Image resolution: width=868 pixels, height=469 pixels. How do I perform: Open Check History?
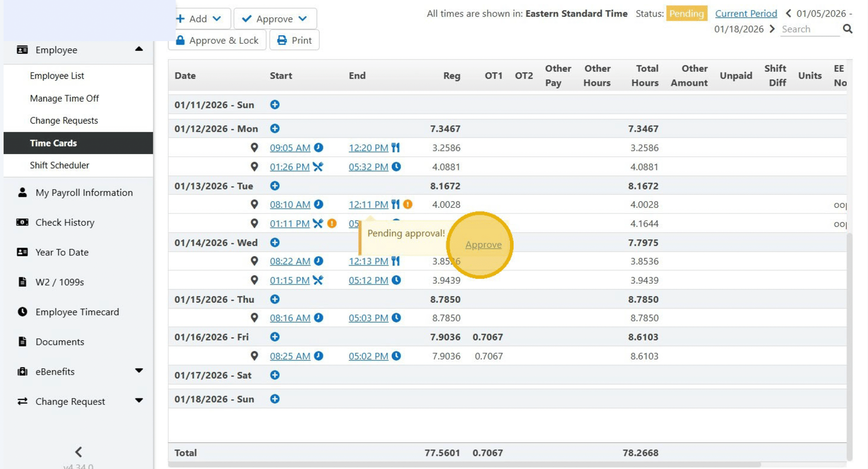tap(65, 222)
